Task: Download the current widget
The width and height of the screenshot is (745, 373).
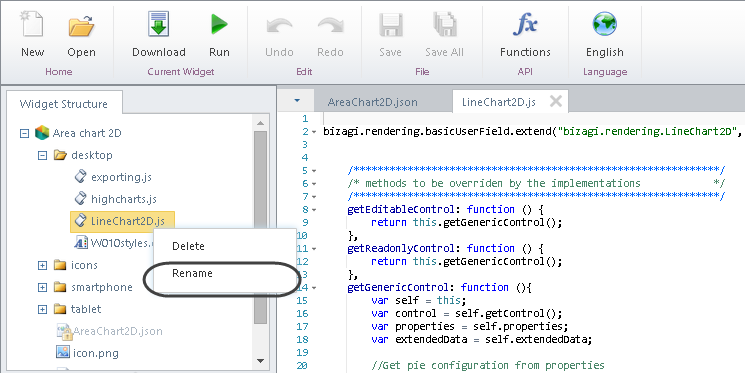Action: [x=159, y=24]
